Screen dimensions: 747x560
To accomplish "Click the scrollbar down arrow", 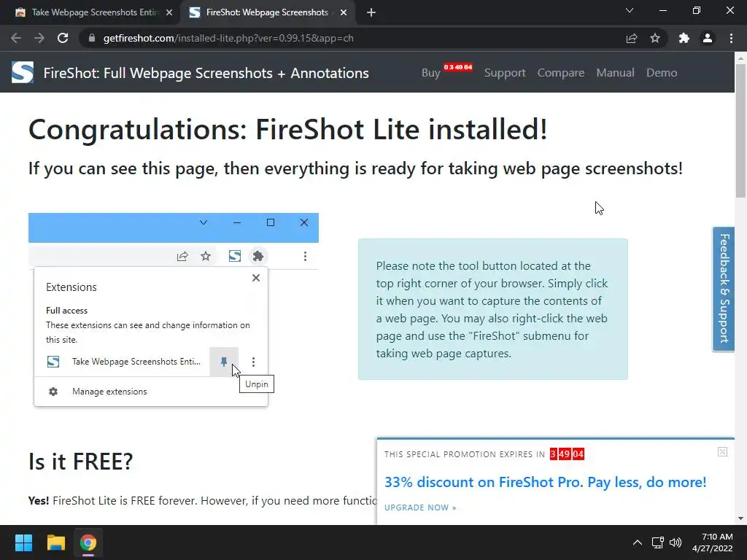I will click(740, 518).
